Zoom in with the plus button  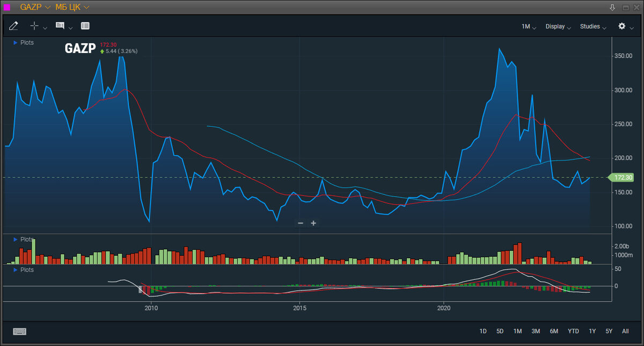pyautogui.click(x=313, y=223)
